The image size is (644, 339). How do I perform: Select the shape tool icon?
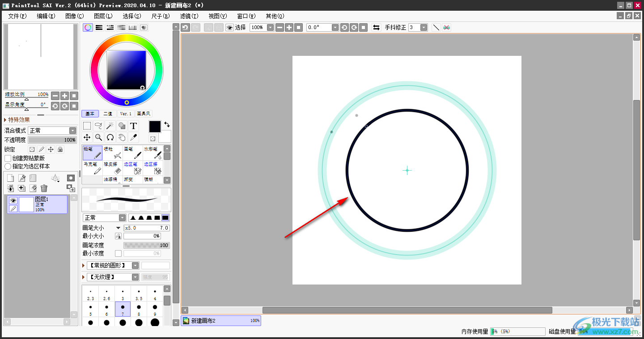[x=122, y=126]
